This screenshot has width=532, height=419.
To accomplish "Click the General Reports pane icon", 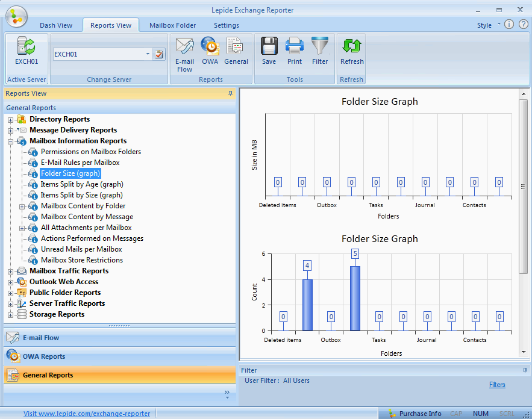I will pyautogui.click(x=13, y=375).
